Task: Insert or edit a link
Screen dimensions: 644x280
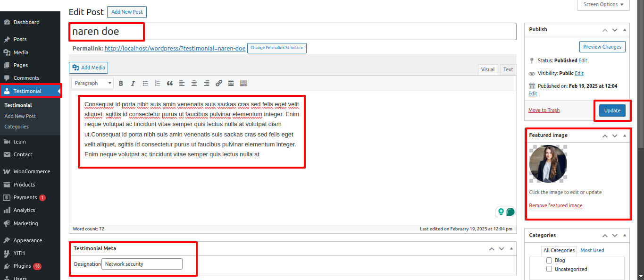Action: [x=219, y=83]
